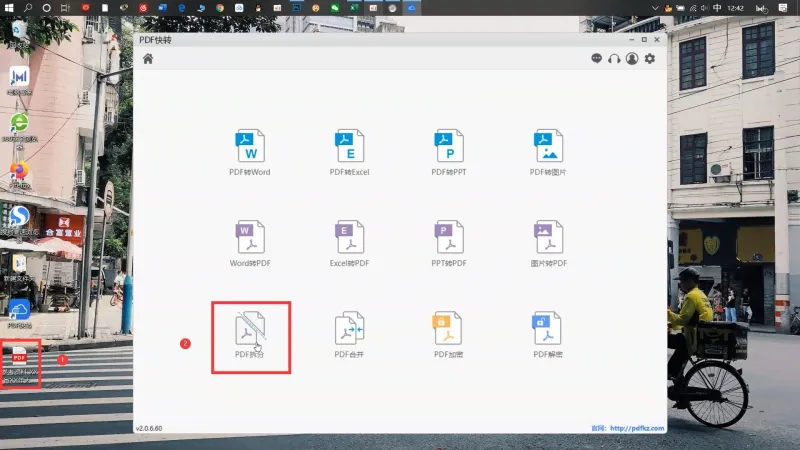The image size is (800, 450).
Task: Close the PDF快转 window
Action: click(x=657, y=40)
